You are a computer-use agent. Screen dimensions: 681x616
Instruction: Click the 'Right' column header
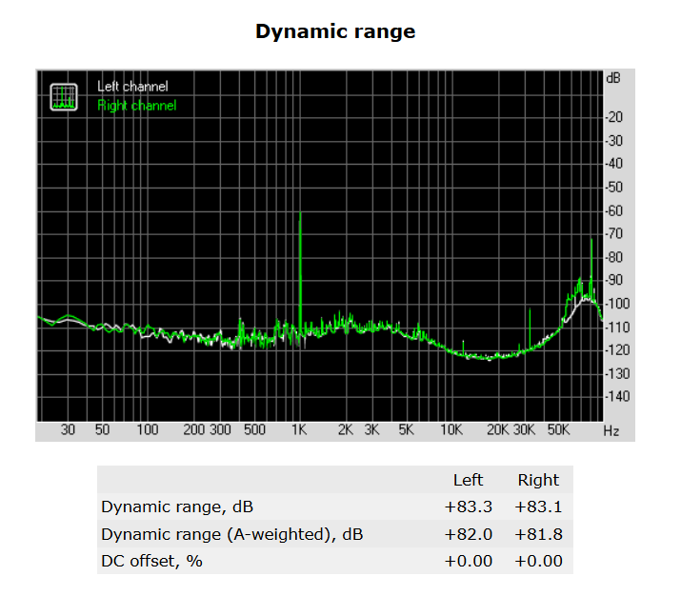point(538,480)
